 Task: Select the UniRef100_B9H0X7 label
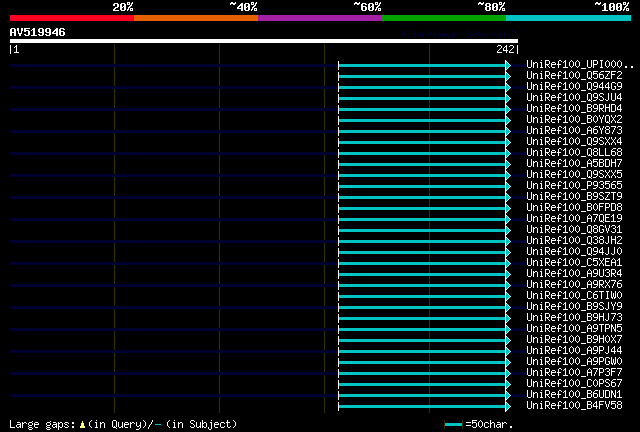click(x=574, y=340)
